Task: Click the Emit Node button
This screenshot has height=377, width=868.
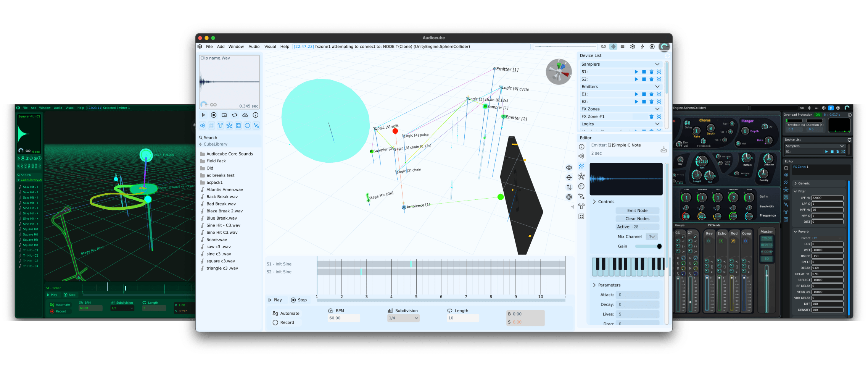Action: pos(637,210)
